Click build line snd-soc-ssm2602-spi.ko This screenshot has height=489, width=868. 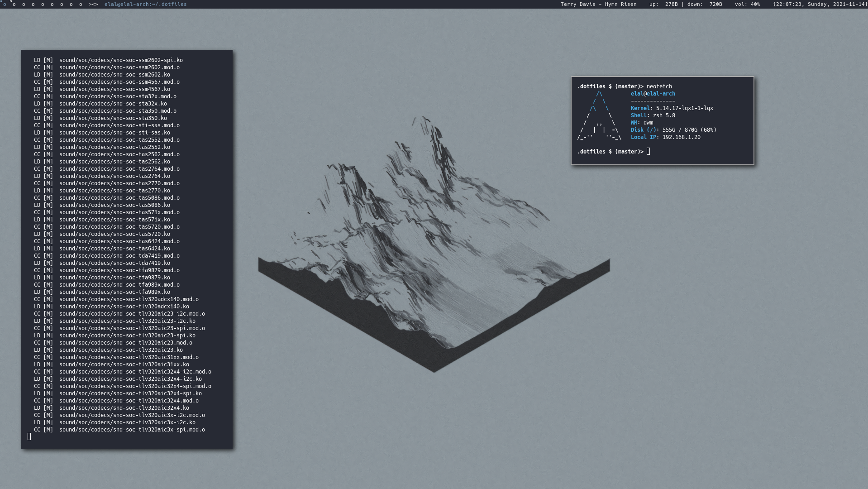pos(108,60)
